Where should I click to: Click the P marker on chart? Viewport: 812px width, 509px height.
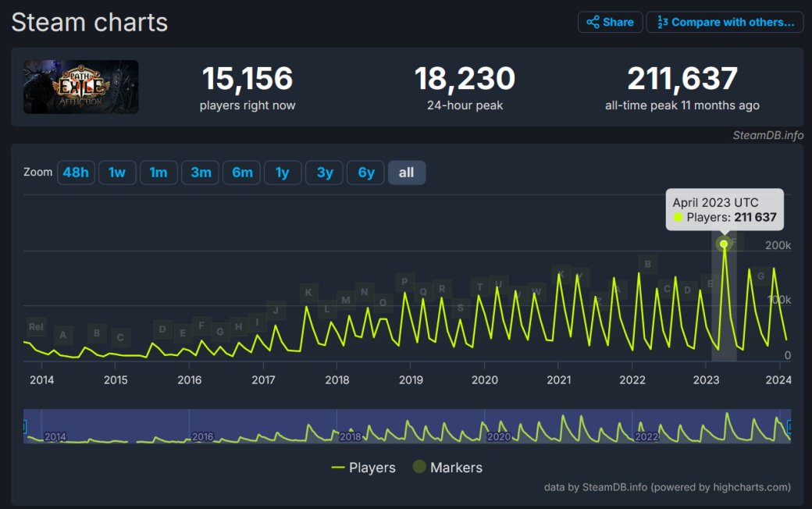[405, 282]
